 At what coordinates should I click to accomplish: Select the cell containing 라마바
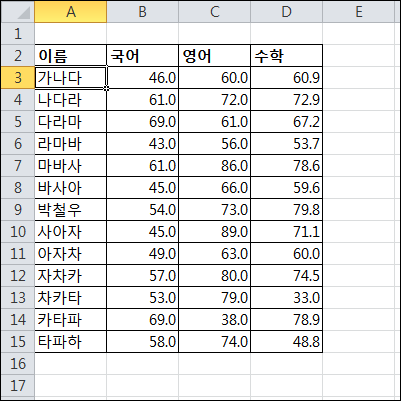(71, 144)
